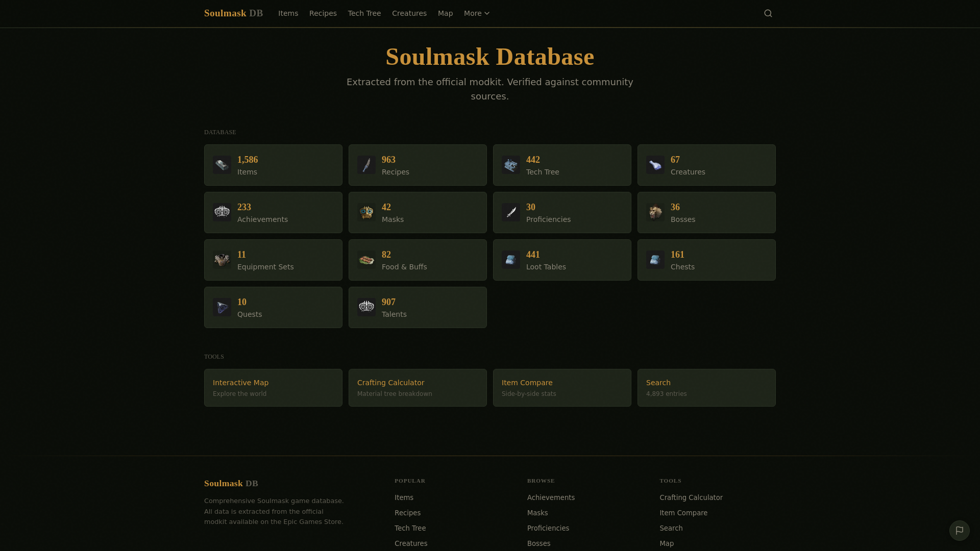Open the Crafting Calculator tool card
Image resolution: width=980 pixels, height=551 pixels.
tap(418, 388)
